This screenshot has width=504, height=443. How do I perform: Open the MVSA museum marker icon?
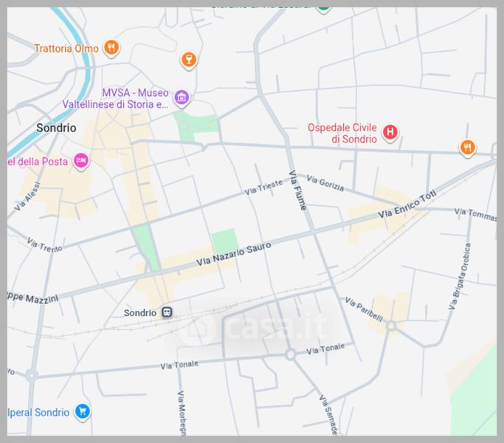(x=182, y=97)
